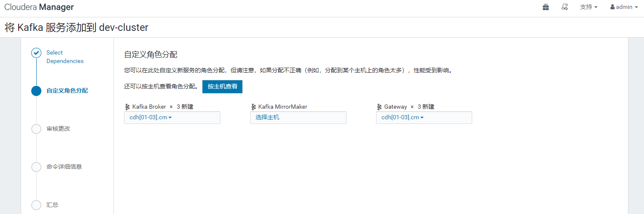
Task: Click the completed checkmark step circle
Action: click(36, 53)
